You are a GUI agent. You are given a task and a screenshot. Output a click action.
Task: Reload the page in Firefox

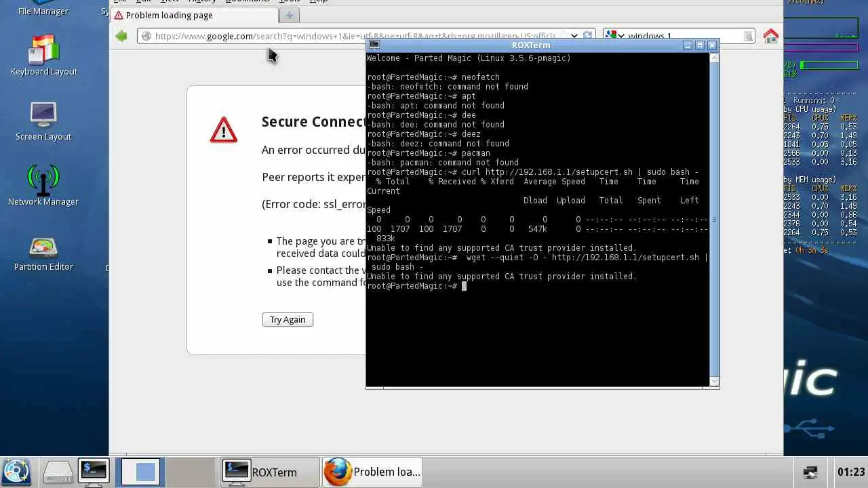coord(588,36)
